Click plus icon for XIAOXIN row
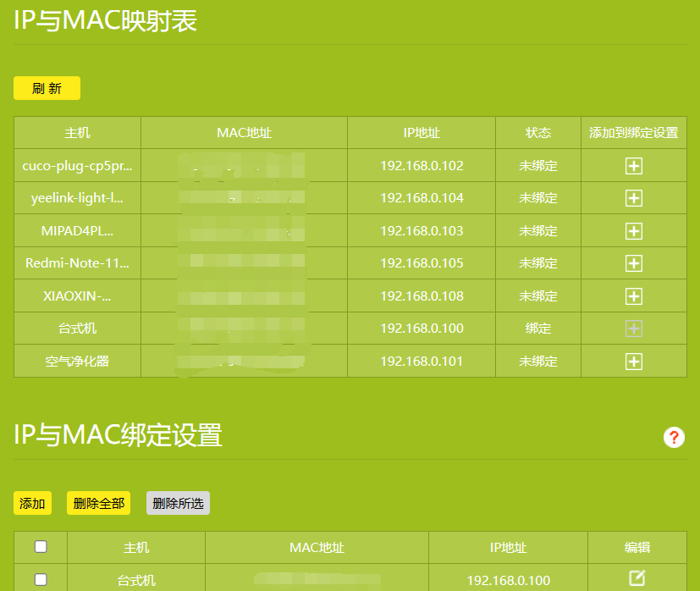The height and width of the screenshot is (591, 700). click(x=633, y=296)
